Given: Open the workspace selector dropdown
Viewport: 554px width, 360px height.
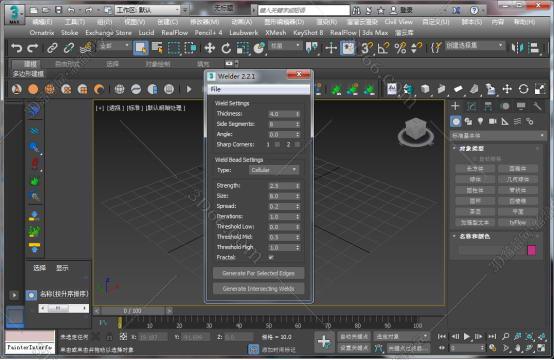Looking at the screenshot, I should coord(148,10).
